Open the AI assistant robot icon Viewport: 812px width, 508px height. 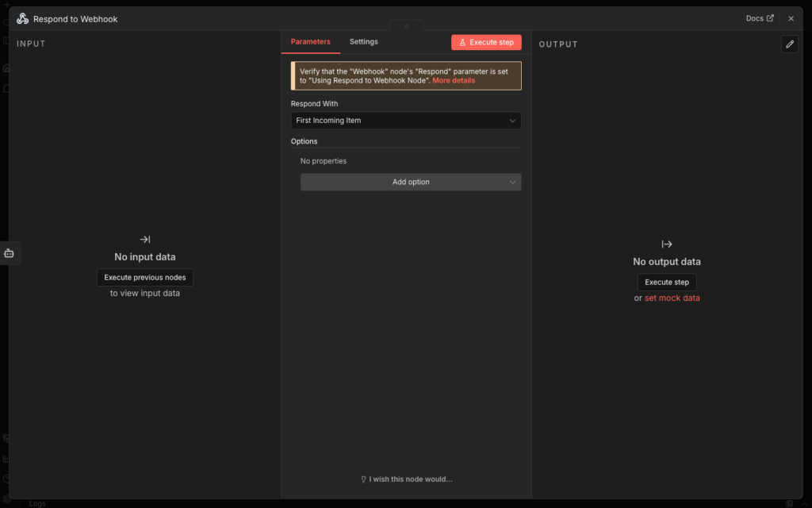coord(9,253)
